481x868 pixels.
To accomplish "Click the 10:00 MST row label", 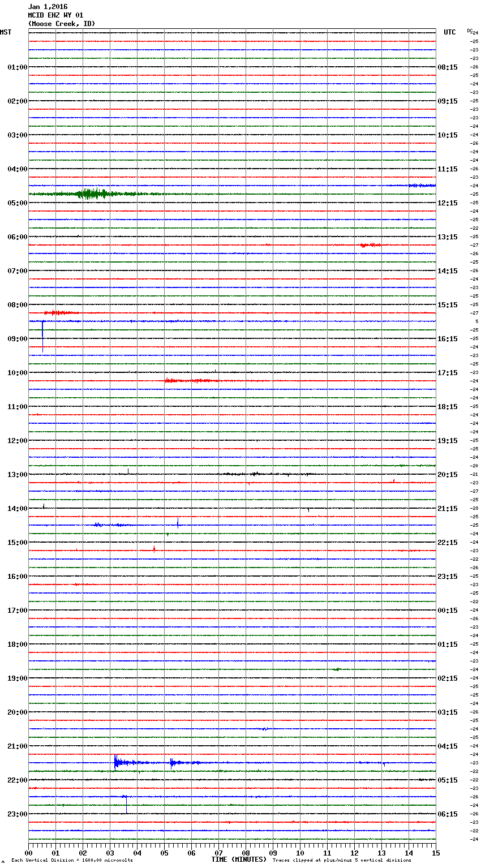I will [x=17, y=373].
